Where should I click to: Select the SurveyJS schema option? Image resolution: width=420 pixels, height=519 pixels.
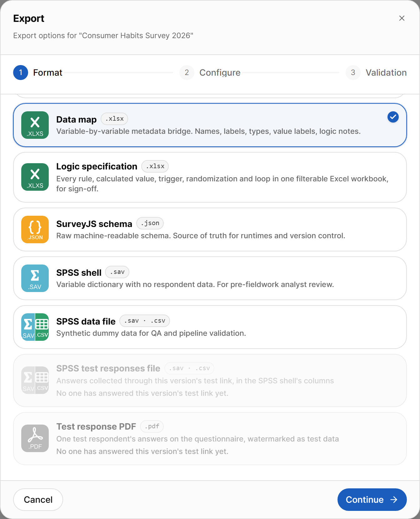[210, 229]
